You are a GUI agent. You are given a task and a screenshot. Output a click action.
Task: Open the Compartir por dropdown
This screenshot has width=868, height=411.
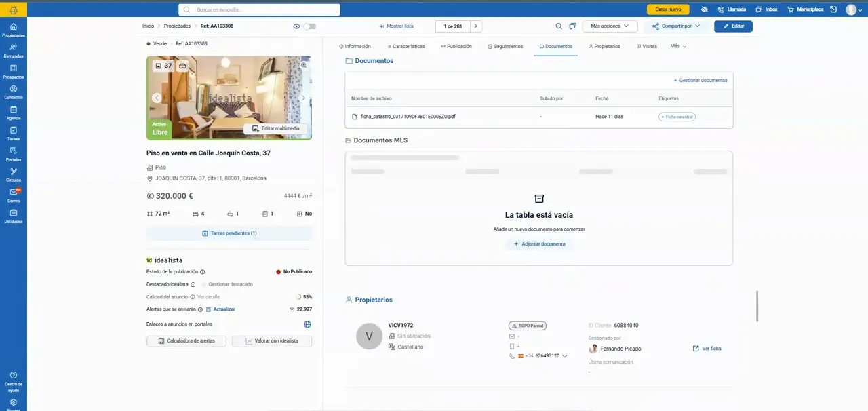[x=676, y=26]
